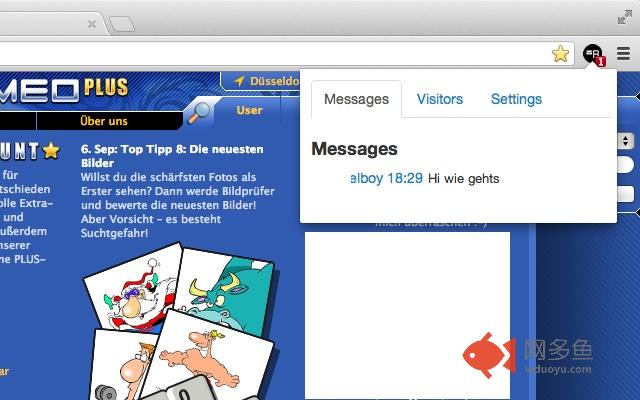Screen dimensions: 640x400
Task: Click the Santa cartoon picture card
Action: coord(133,288)
